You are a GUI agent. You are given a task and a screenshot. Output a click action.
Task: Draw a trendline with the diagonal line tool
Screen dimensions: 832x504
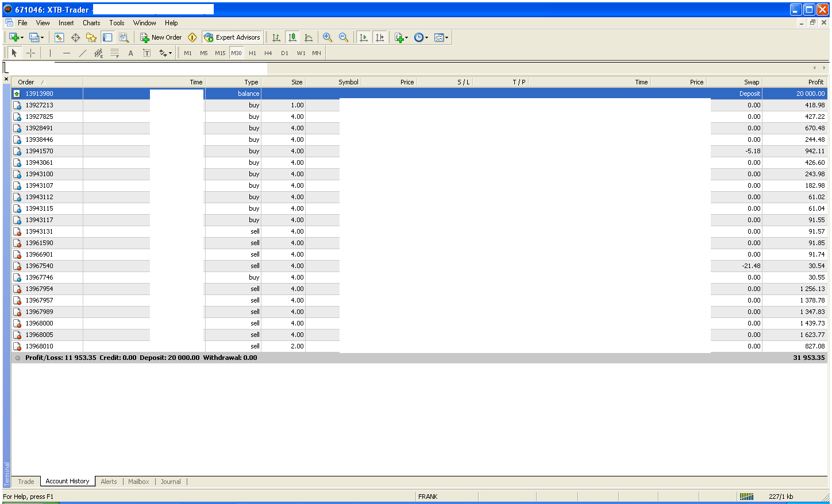pyautogui.click(x=83, y=53)
